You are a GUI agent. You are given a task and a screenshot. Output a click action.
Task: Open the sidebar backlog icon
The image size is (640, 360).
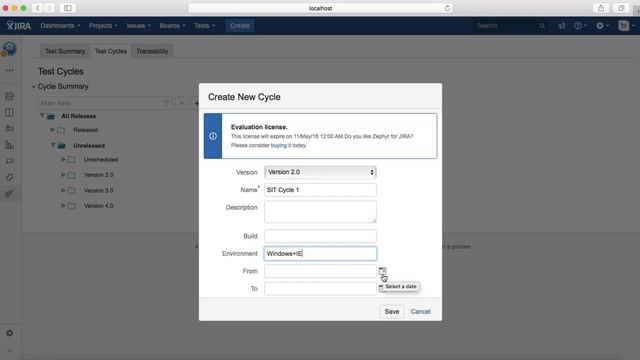[x=9, y=96]
